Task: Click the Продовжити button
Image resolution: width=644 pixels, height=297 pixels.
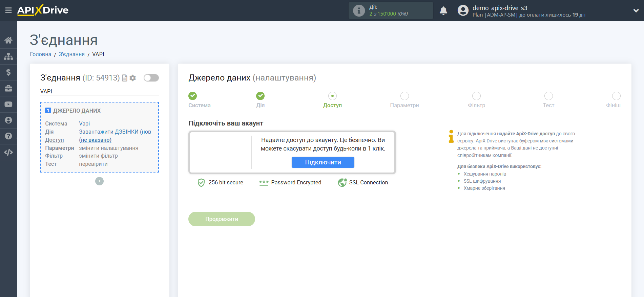Action: point(222,219)
